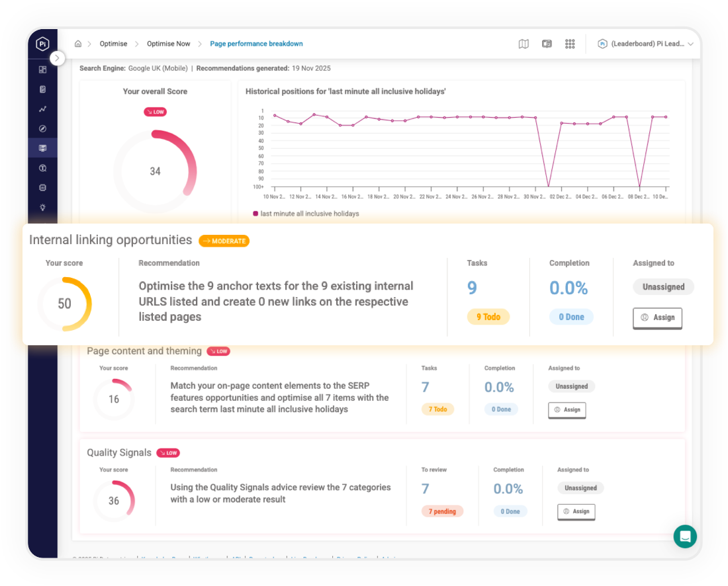728x586 pixels.
Task: Click the Pi logo in the sidebar
Action: [x=42, y=44]
